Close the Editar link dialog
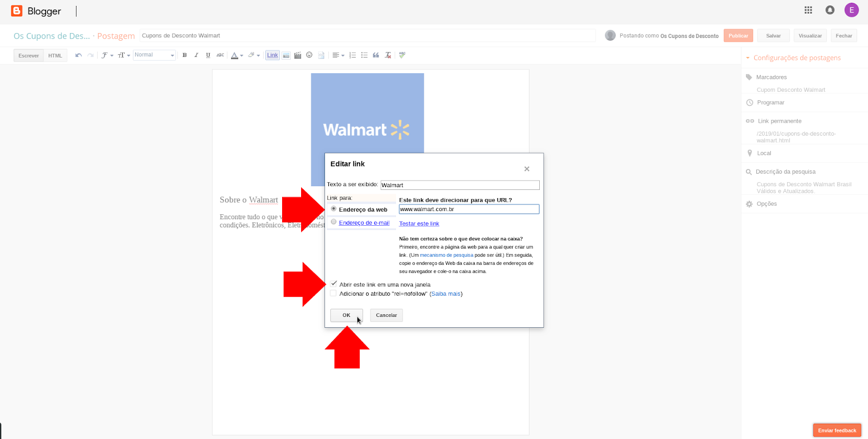868x439 pixels. click(x=527, y=169)
